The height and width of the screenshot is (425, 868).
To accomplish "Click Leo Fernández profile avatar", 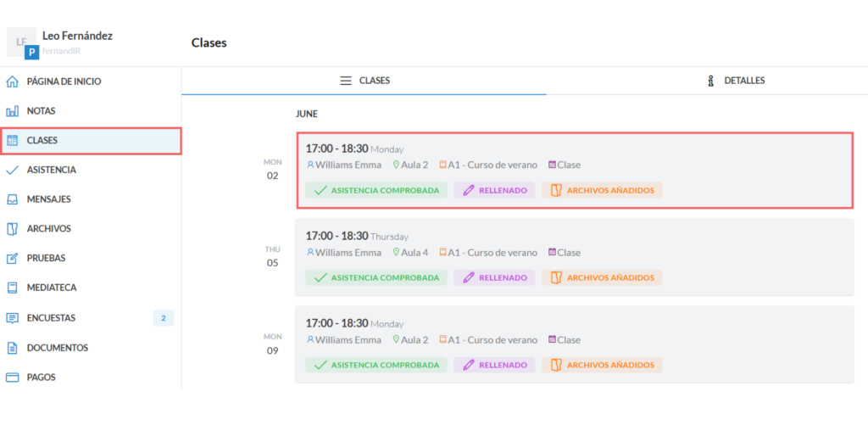I will [x=22, y=42].
